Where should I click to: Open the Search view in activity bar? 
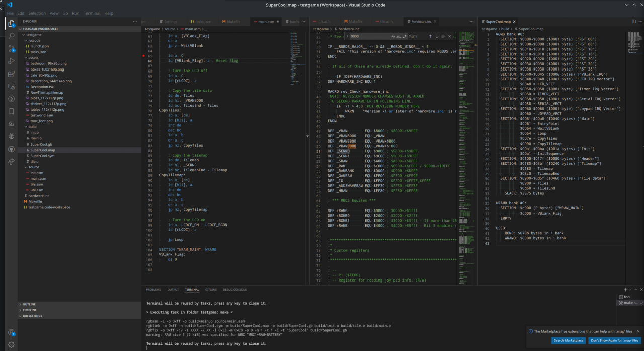11,36
